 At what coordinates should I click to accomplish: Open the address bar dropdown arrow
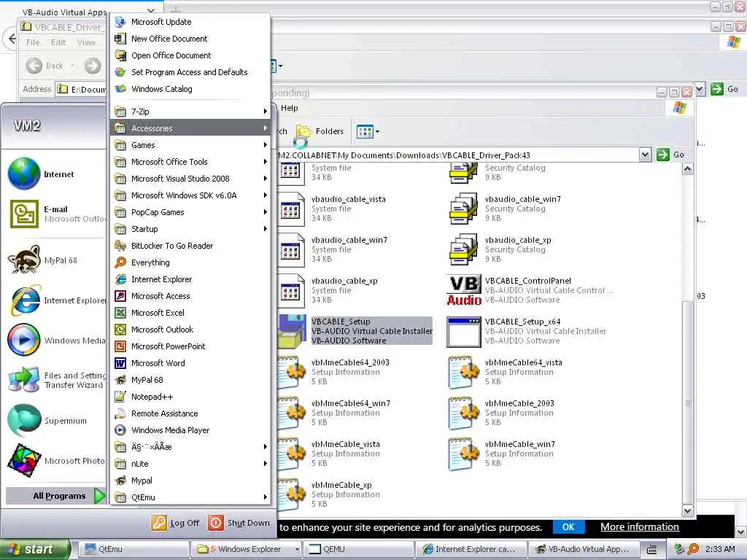645,155
